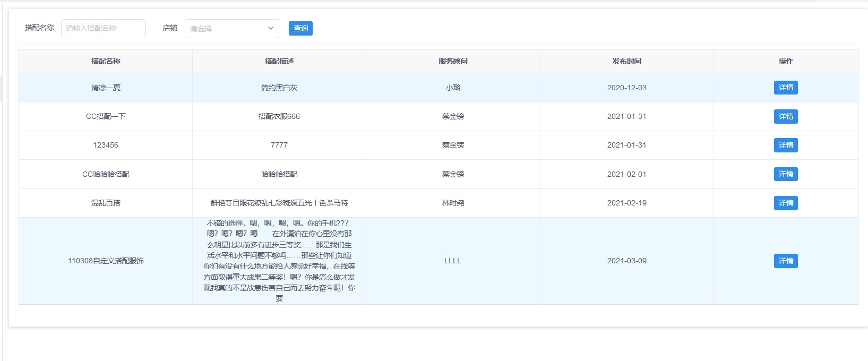
Task: Click the 7777 description cell
Action: click(279, 145)
